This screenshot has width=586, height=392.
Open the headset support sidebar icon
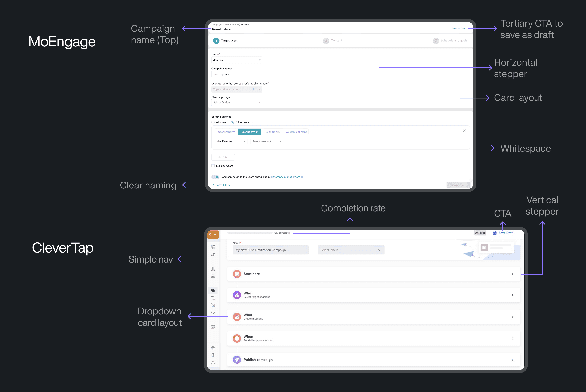click(x=213, y=312)
